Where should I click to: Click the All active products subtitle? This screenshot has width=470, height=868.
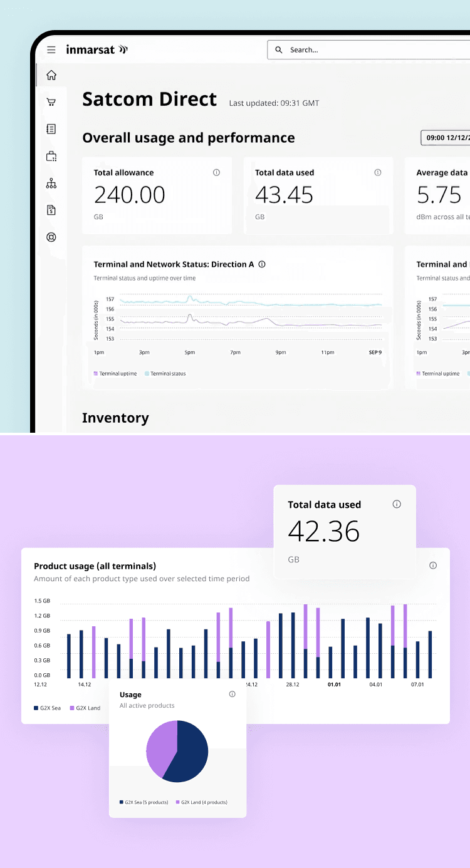coord(147,705)
